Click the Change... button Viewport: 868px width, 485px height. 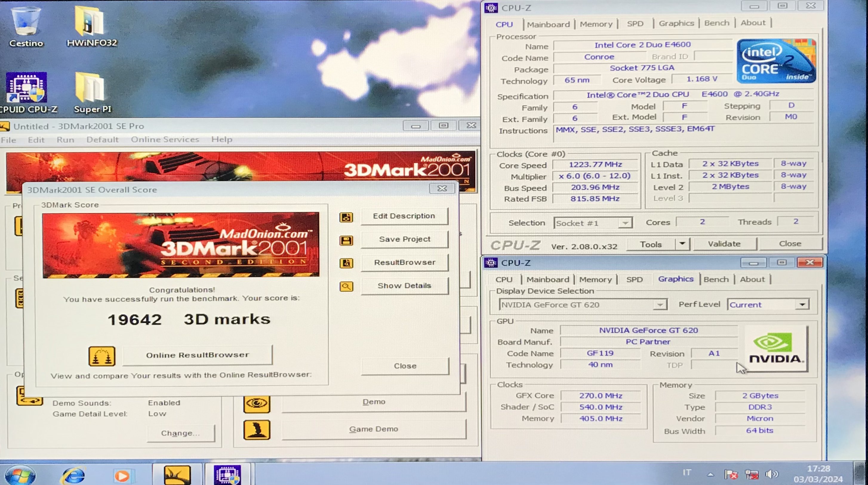(x=180, y=433)
